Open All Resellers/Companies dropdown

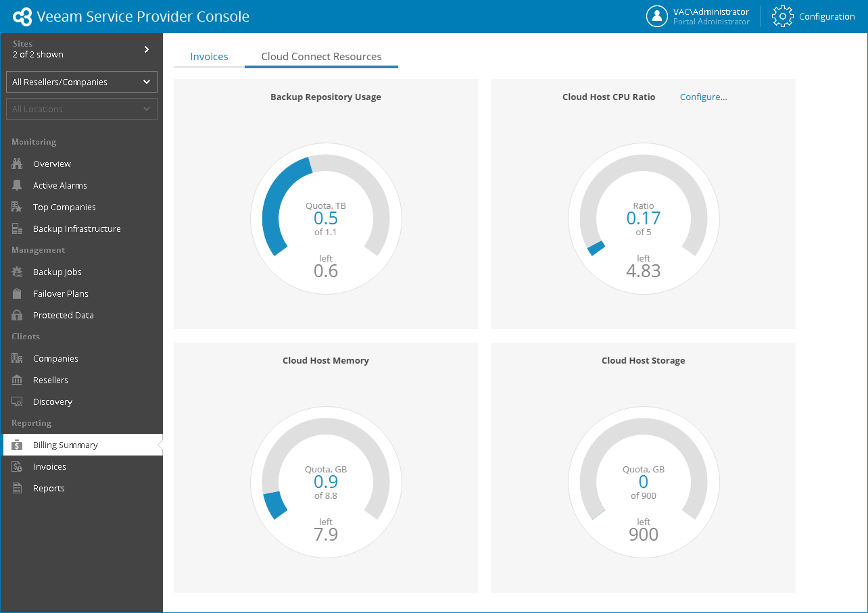(82, 82)
